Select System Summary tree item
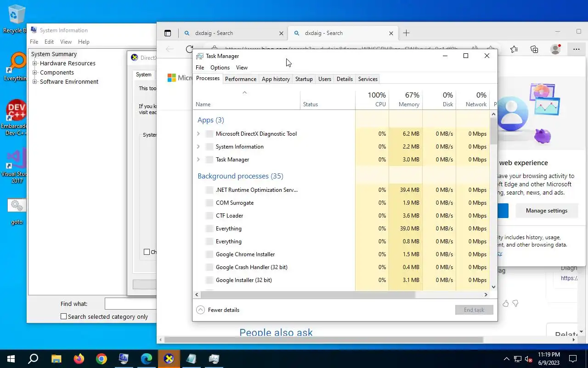Viewport: 588px width, 368px height. pos(54,54)
